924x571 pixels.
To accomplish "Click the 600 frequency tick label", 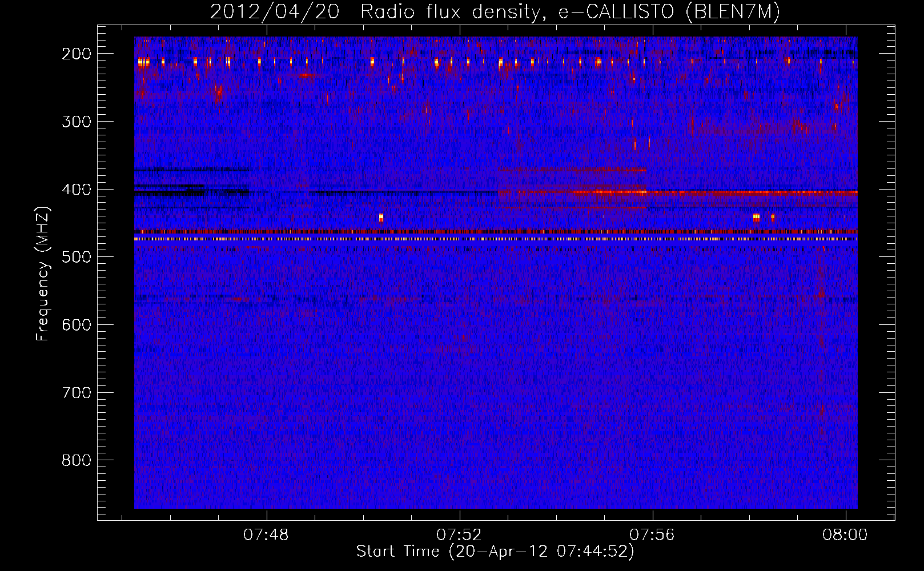I will (x=76, y=325).
